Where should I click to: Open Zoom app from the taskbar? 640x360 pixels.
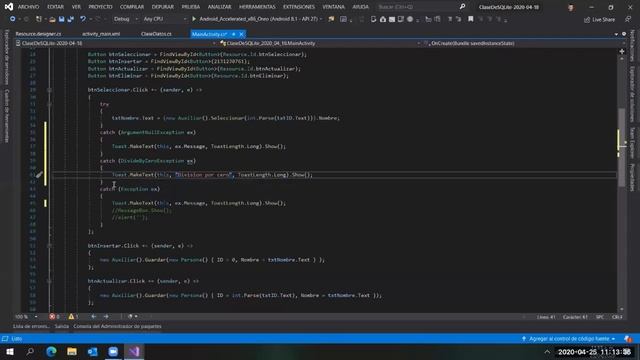(113, 352)
